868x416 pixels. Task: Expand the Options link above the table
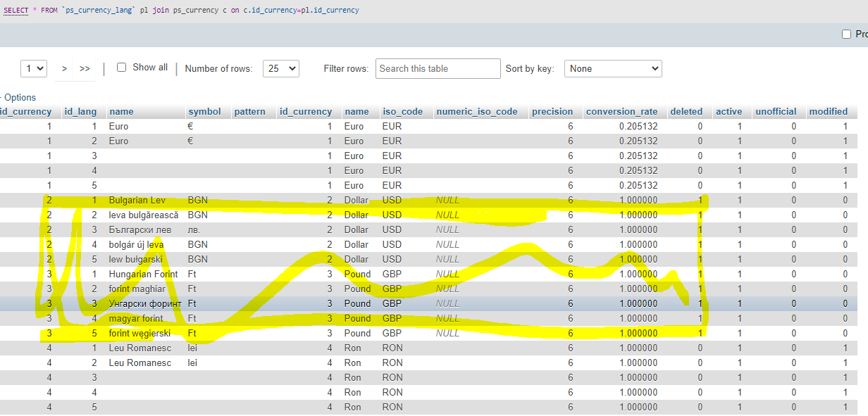(20, 97)
